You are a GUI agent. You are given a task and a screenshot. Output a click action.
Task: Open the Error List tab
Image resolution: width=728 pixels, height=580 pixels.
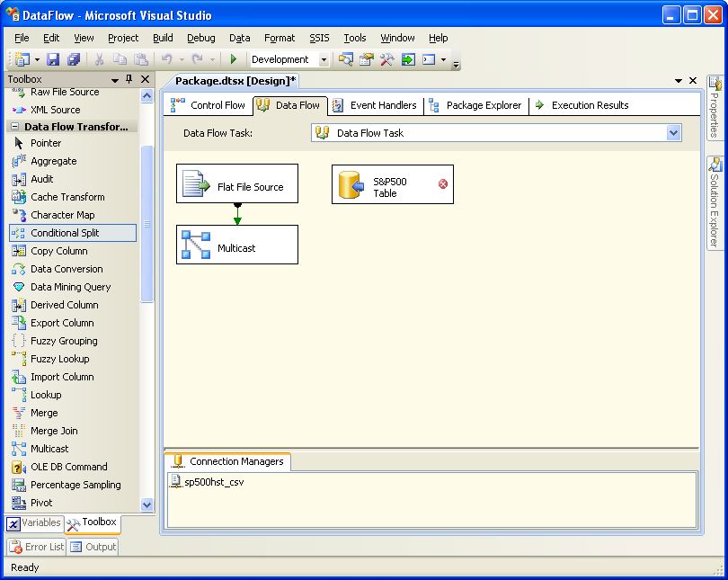(36, 547)
